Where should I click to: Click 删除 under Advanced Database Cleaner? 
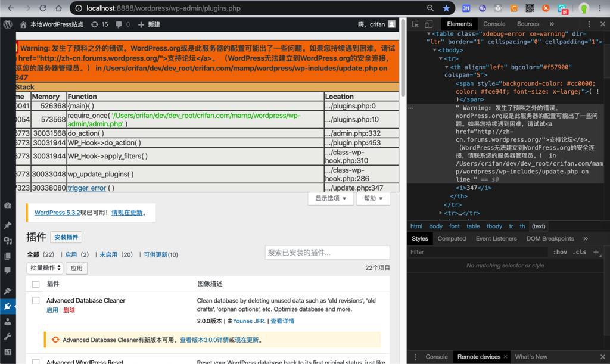click(x=69, y=310)
